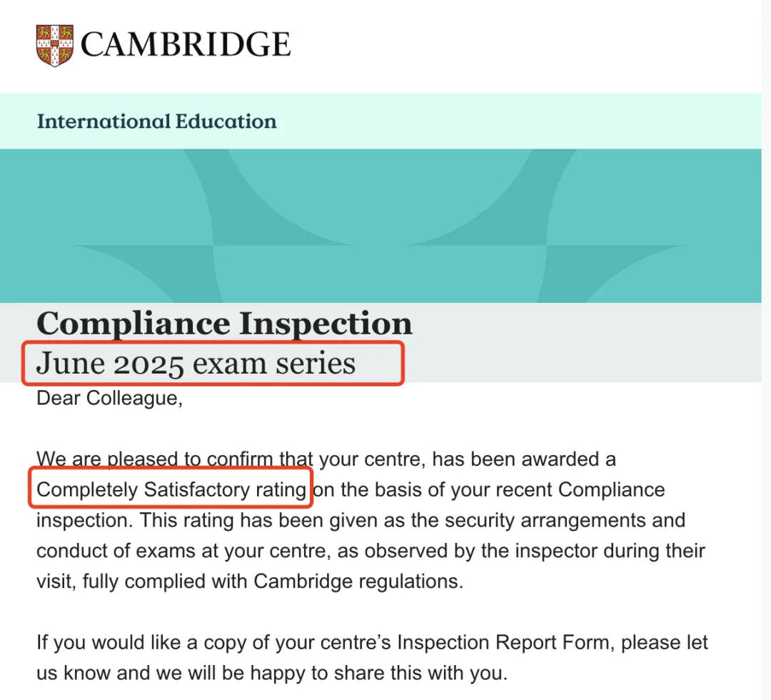
Task: Click the words 'has been awarded a'
Action: click(x=524, y=459)
